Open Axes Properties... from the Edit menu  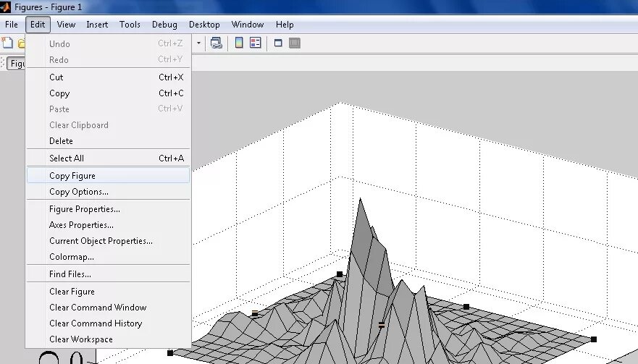pyautogui.click(x=108, y=225)
